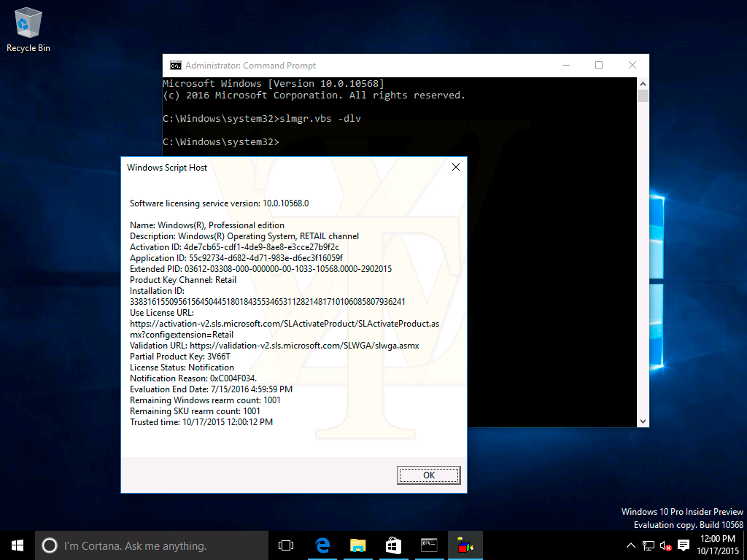
Task: Switch to Command Prompt taskbar icon
Action: click(x=429, y=545)
